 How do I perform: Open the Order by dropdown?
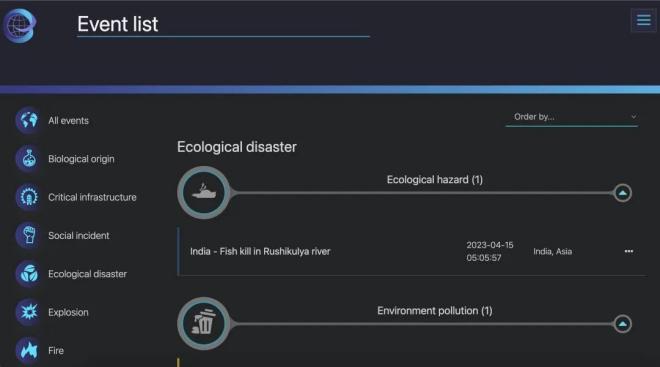coord(572,117)
